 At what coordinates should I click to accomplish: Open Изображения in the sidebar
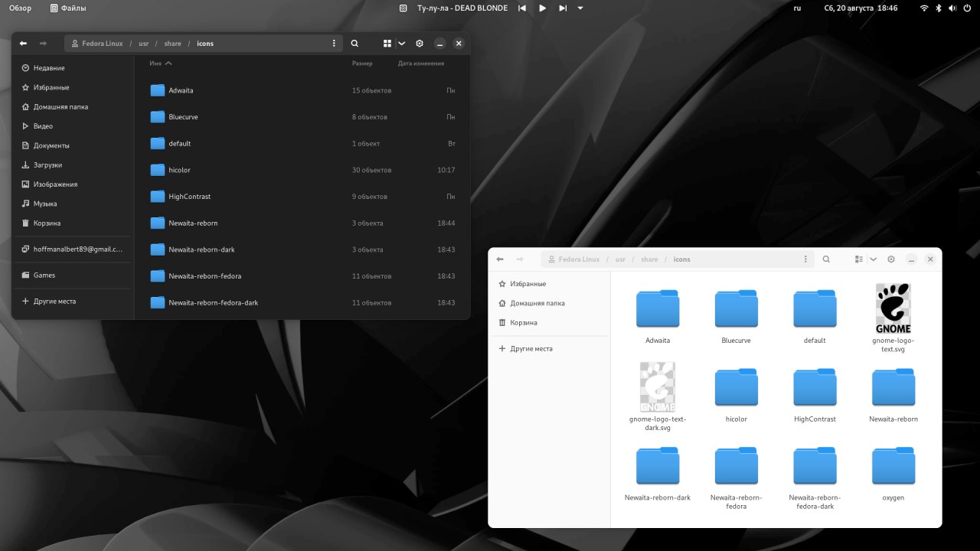pyautogui.click(x=73, y=184)
